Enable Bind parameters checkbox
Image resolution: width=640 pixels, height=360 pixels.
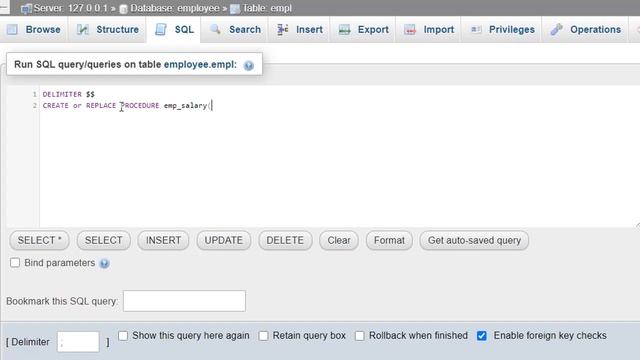click(15, 262)
